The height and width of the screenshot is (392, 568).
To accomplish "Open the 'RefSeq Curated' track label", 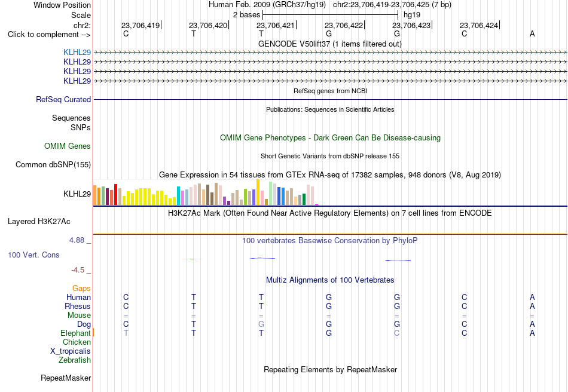I will pos(63,100).
